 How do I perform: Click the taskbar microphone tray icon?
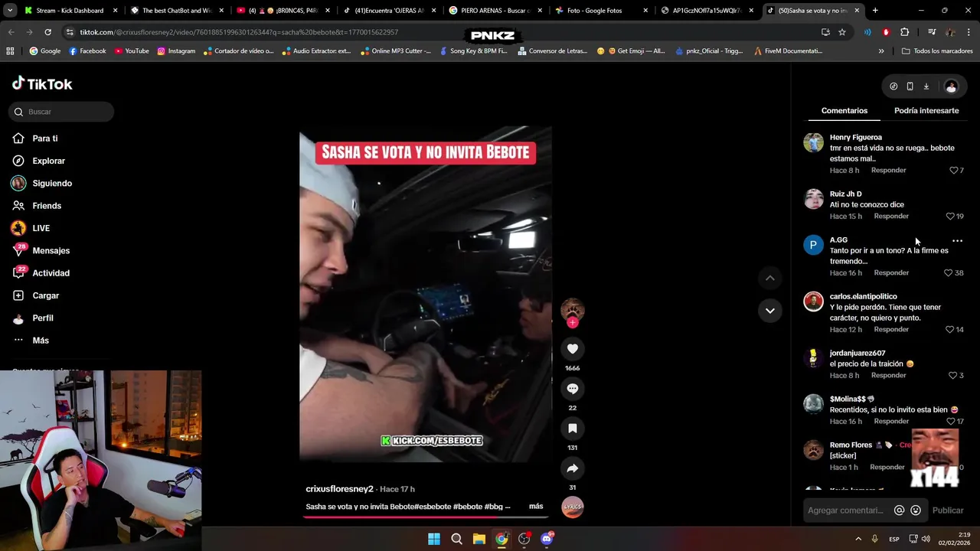tap(874, 539)
